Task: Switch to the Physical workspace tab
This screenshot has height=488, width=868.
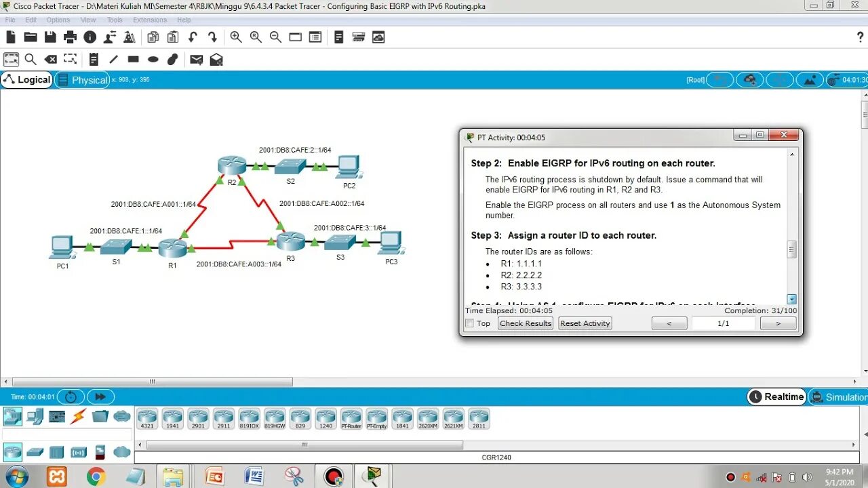Action: 82,80
